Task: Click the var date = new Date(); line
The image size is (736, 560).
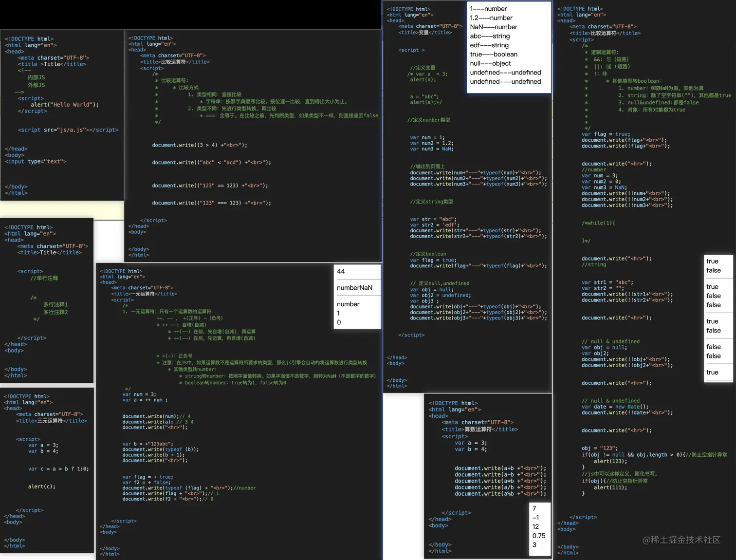Action: [x=615, y=407]
